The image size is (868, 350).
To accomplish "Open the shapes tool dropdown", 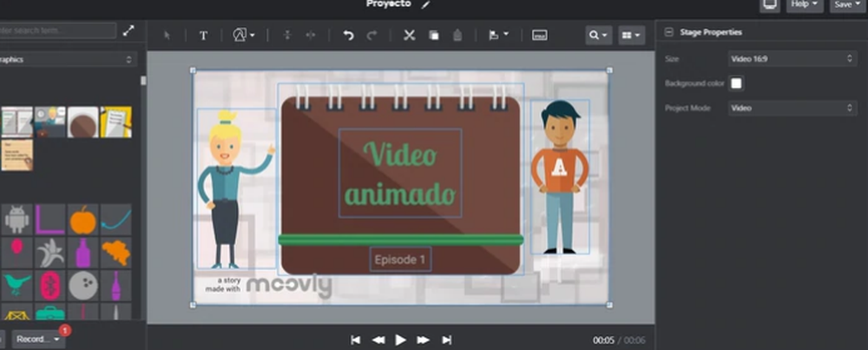I will (244, 36).
